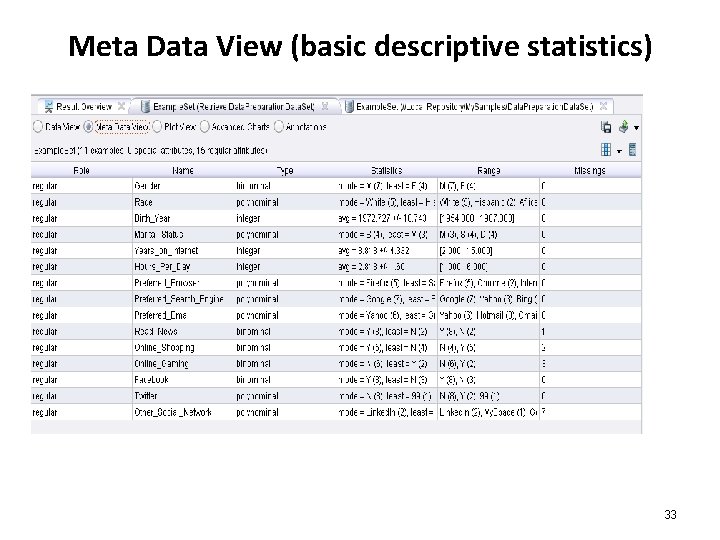
Task: Select the Advanced Charts radio button
Action: tap(204, 127)
